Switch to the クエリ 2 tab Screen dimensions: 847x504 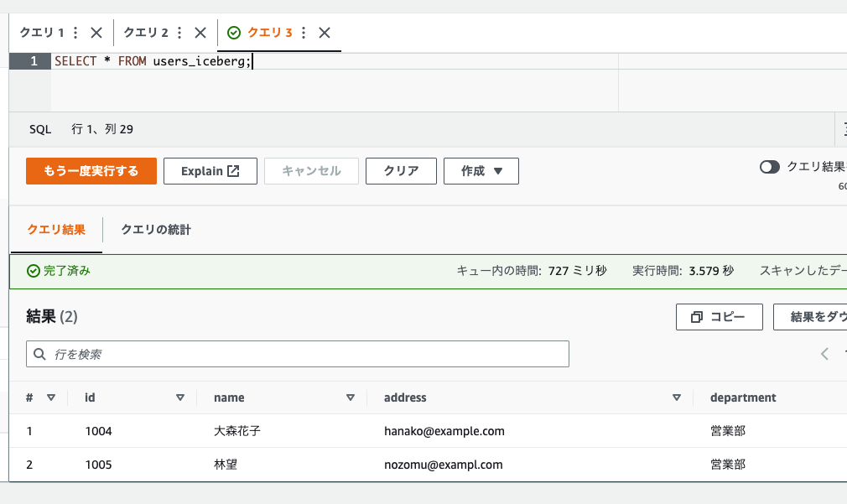pos(146,33)
